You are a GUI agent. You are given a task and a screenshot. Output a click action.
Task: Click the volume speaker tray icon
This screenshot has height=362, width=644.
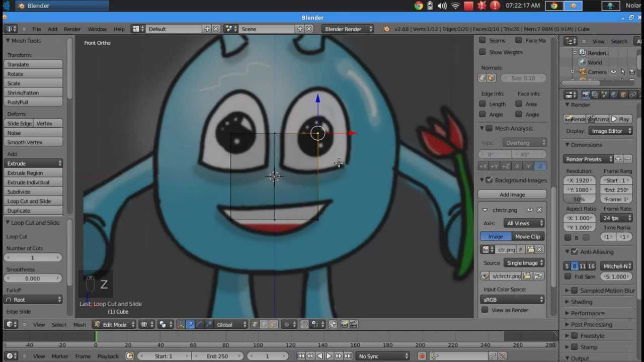pyautogui.click(x=442, y=6)
